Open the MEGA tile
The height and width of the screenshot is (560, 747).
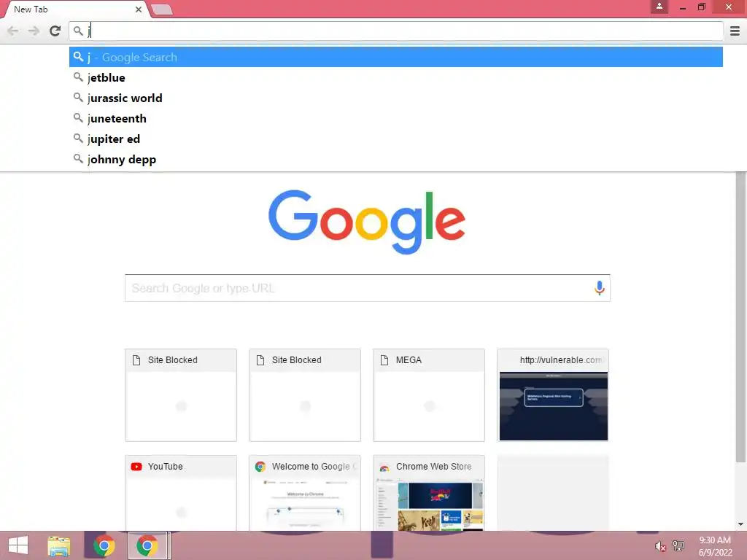coord(429,395)
